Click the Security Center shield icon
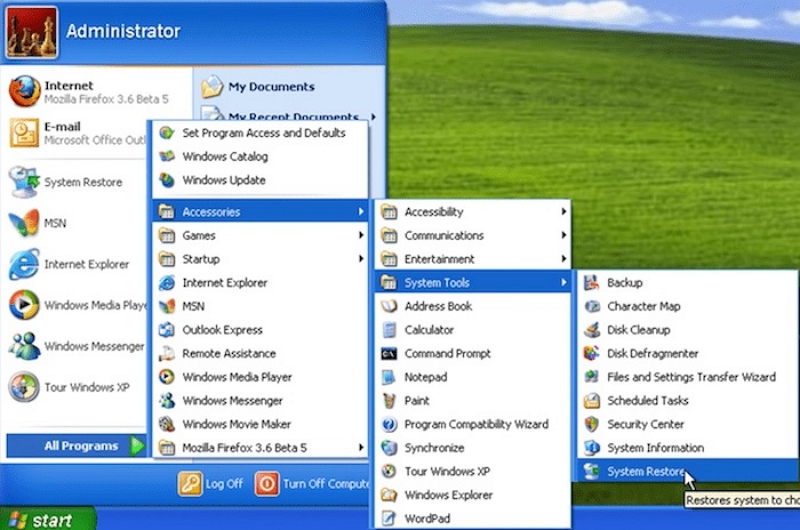Screen dimensions: 800x530 tap(591, 424)
